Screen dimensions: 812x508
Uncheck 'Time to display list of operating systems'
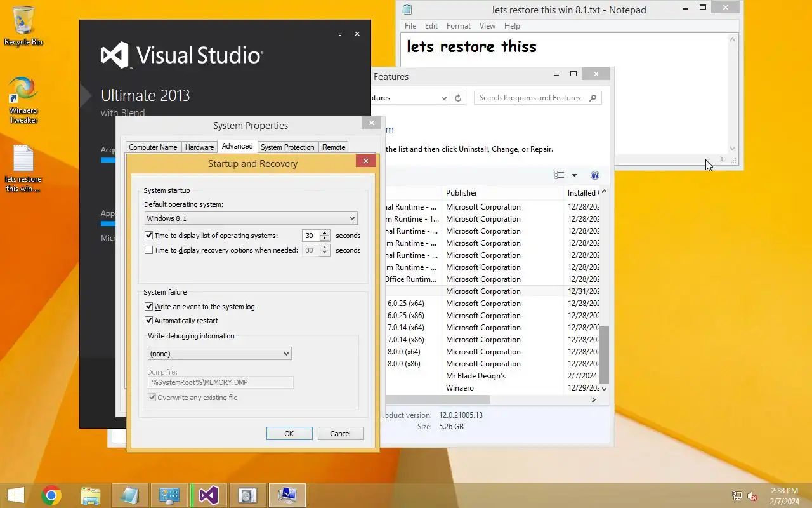[149, 236]
